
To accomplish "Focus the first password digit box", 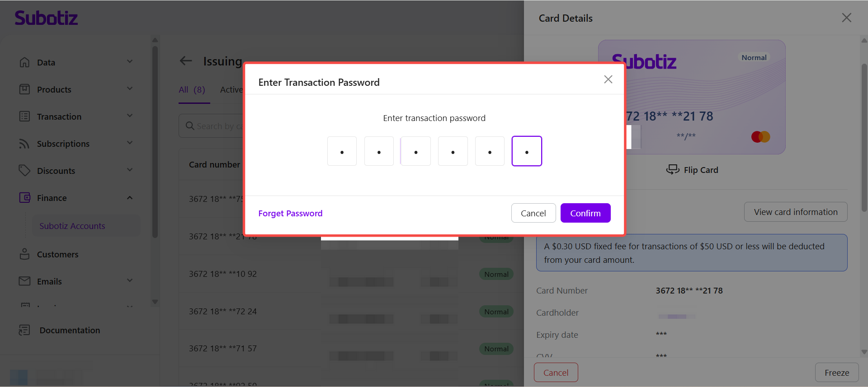I will [x=342, y=151].
